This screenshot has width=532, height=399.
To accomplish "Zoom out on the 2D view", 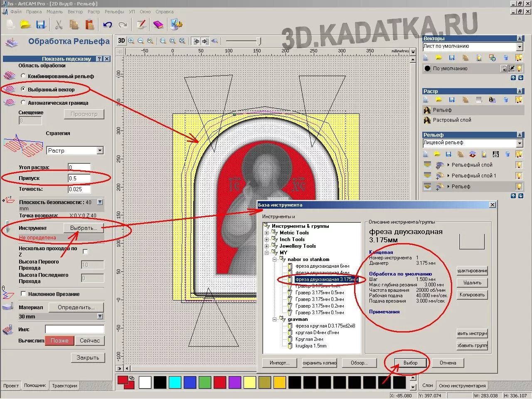I will tap(140, 41).
